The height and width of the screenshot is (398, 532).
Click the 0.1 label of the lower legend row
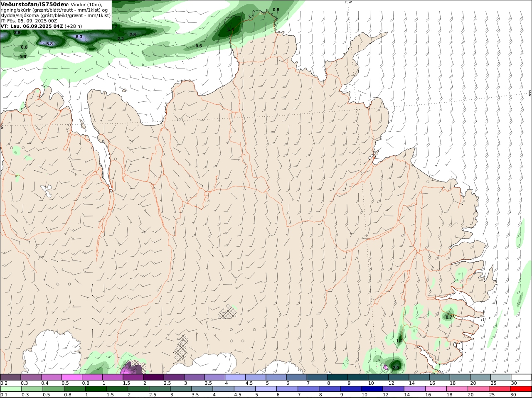pyautogui.click(x=4, y=395)
